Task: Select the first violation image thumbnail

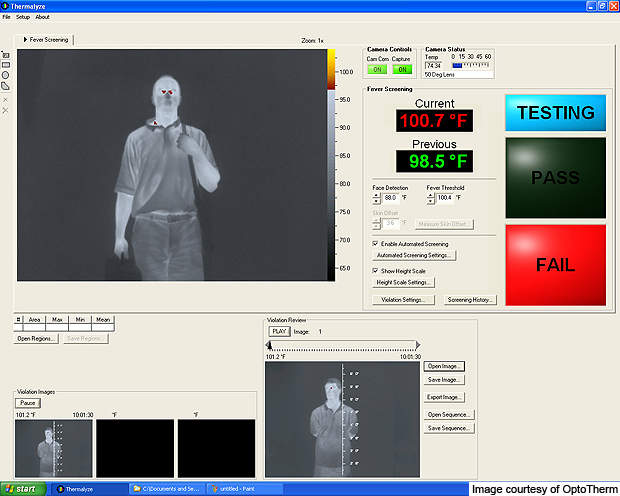Action: 53,447
